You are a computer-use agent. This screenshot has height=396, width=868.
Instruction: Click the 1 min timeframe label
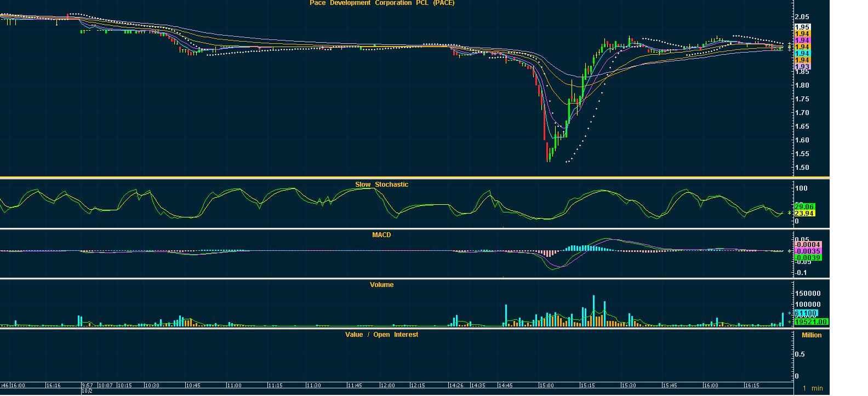(813, 388)
